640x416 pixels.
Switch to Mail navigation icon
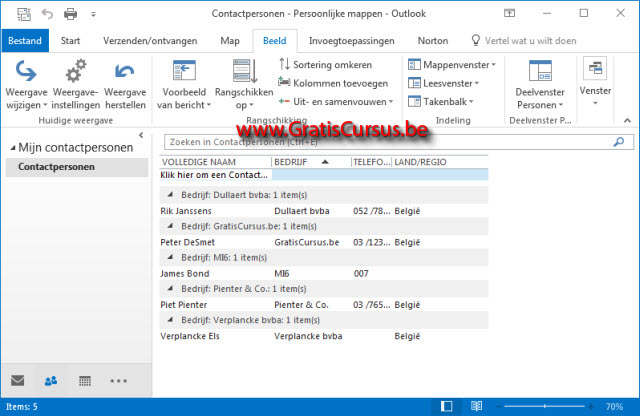[18, 380]
